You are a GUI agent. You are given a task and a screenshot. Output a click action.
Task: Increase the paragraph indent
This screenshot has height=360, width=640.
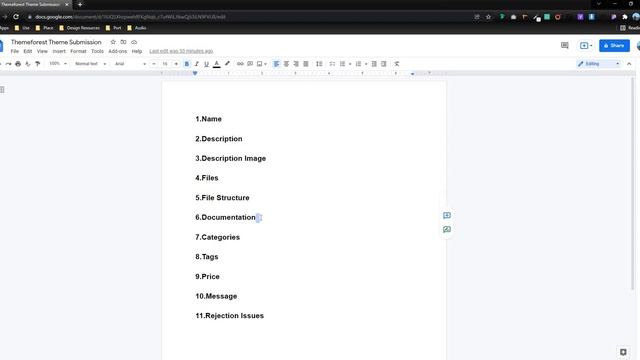(384, 64)
